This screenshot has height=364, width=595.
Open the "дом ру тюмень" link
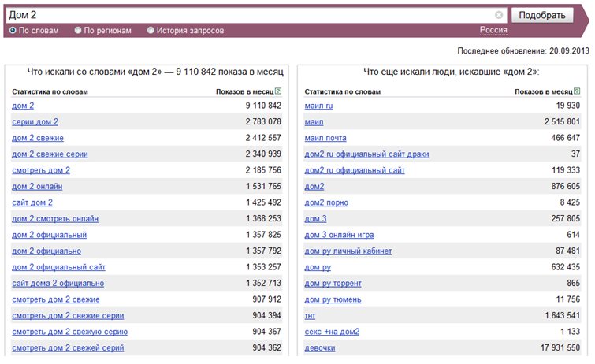coord(333,299)
